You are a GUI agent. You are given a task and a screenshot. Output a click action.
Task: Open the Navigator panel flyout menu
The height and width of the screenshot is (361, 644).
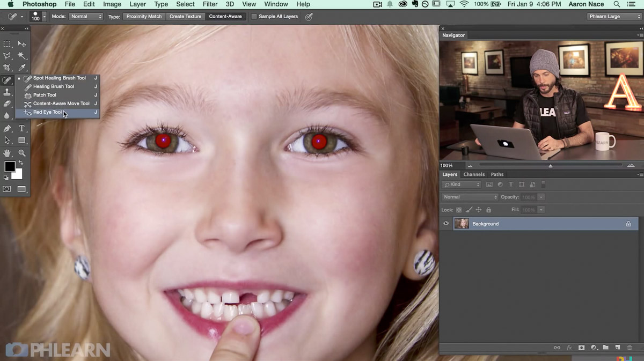[640, 35]
